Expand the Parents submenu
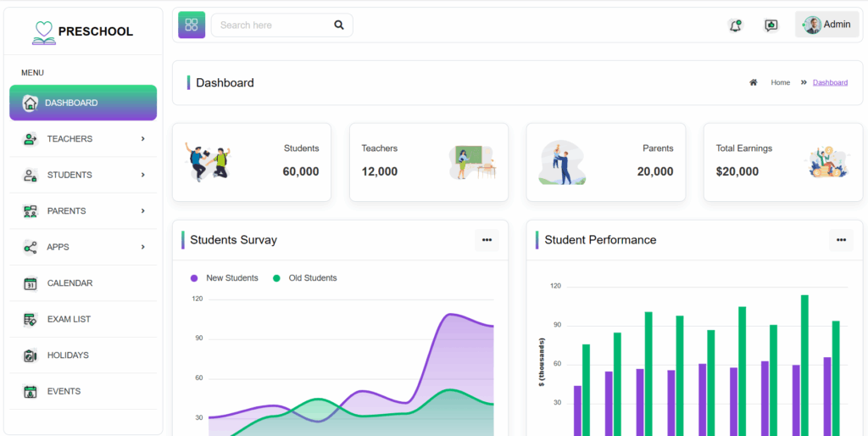 click(x=142, y=211)
